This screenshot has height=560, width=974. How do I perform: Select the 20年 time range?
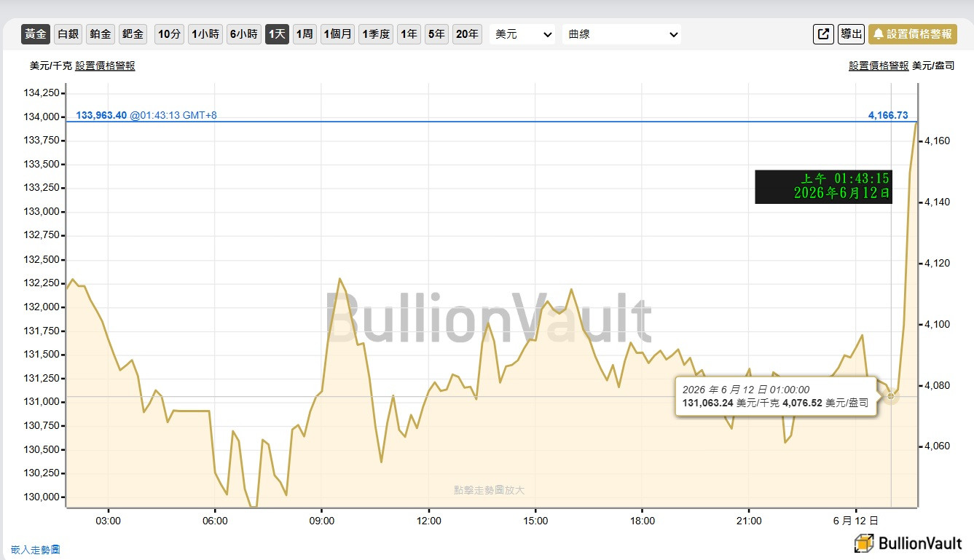click(467, 34)
